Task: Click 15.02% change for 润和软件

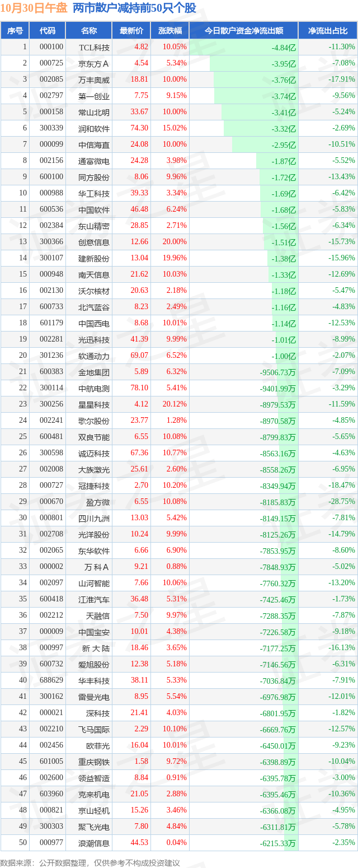Action: point(175,128)
